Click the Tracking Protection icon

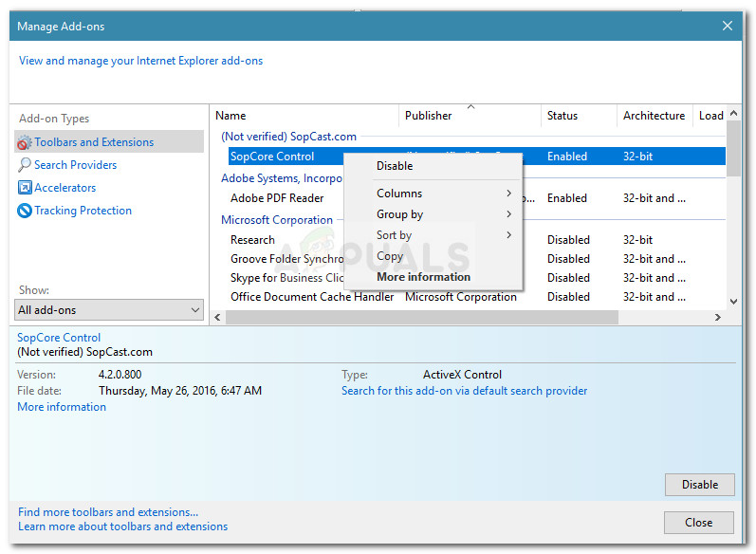(25, 211)
